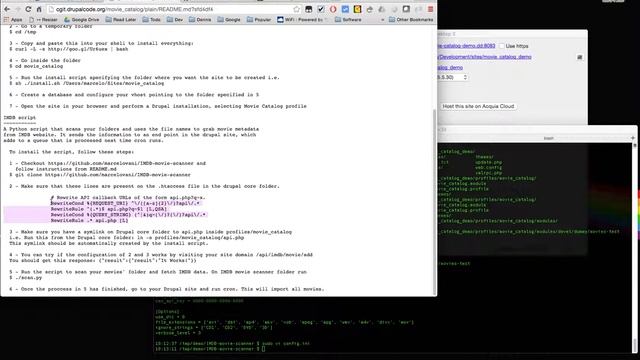Image resolution: width=640 pixels, height=360 pixels.
Task: Select the bash tab in terminal window
Action: point(549,138)
